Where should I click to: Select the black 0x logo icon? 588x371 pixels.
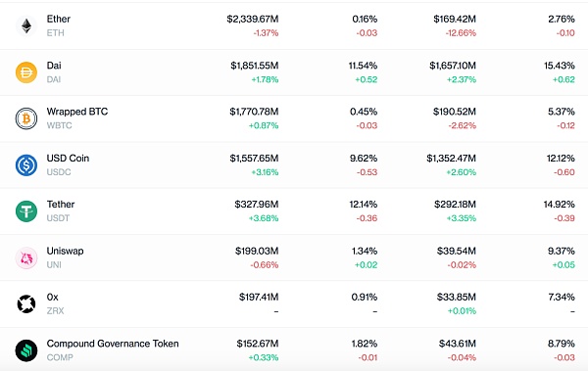(x=26, y=303)
